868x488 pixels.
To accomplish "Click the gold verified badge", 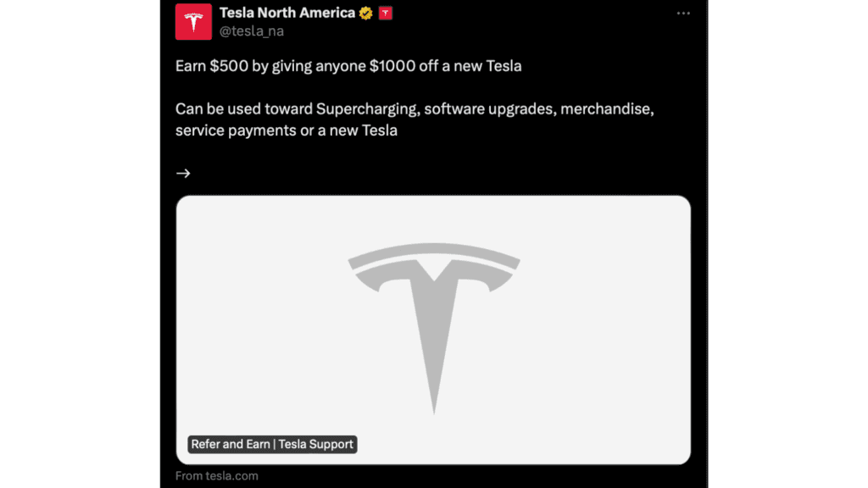I will point(366,14).
